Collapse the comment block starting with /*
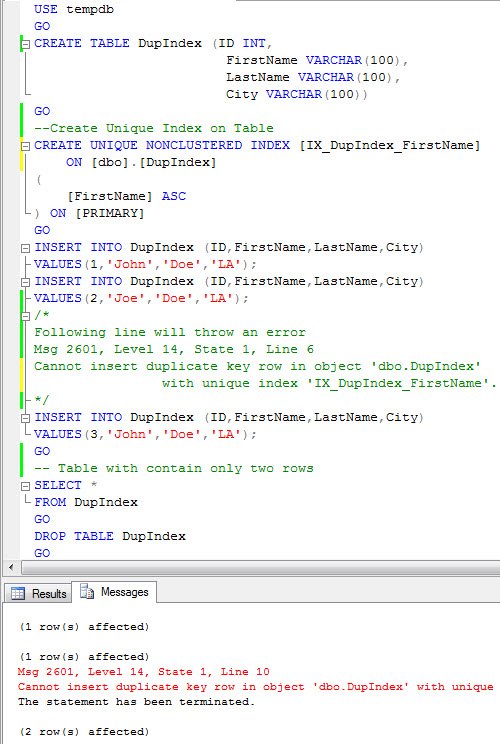The width and height of the screenshot is (500, 744). click(26, 316)
